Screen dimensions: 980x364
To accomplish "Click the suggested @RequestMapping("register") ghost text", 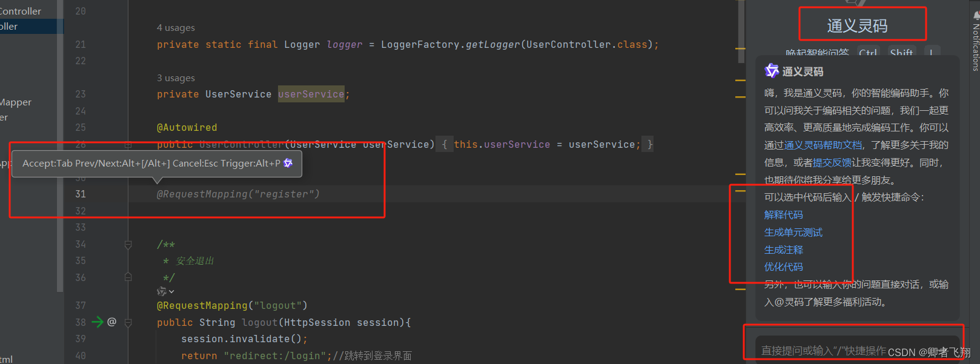I will 238,194.
